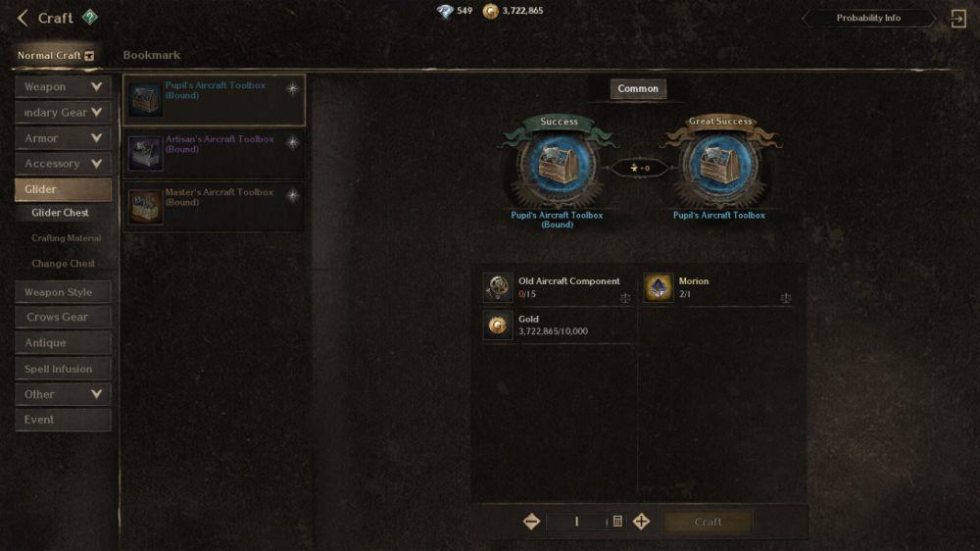Viewport: 980px width, 551px height.
Task: Increase craft quantity with the plus button
Action: tap(641, 521)
